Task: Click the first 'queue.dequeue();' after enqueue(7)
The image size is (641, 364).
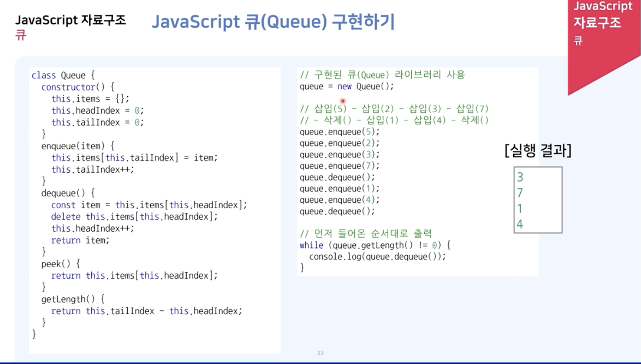Action: pos(337,177)
